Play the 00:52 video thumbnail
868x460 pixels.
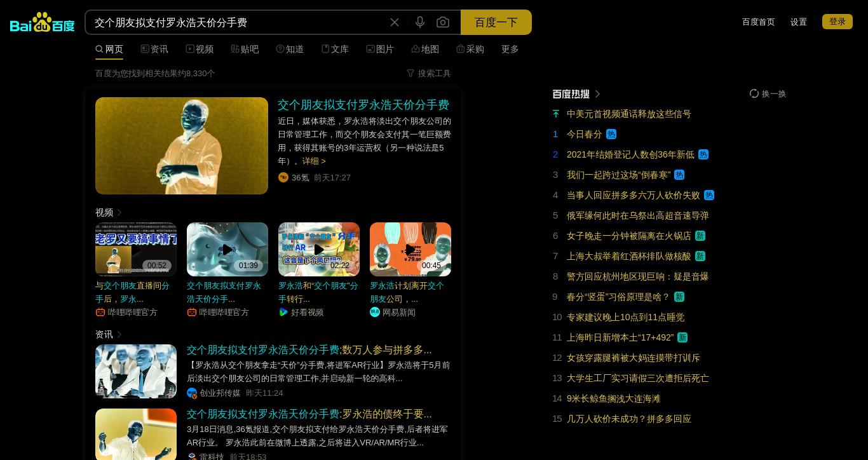[x=136, y=249]
